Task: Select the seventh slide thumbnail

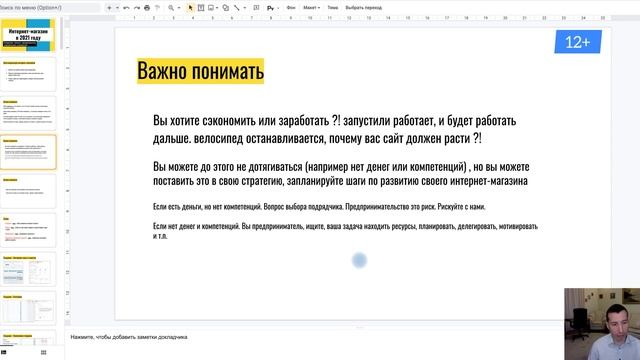Action: 28,269
